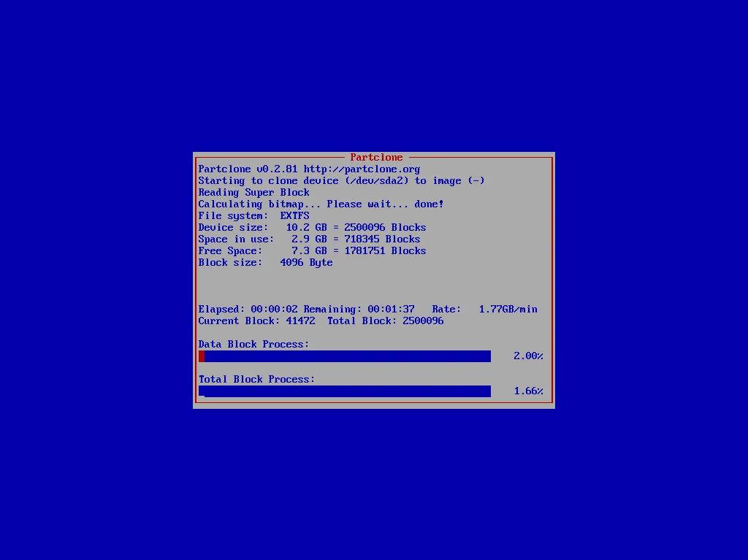Click the 'Total Block Process:' label
The height and width of the screenshot is (560, 748).
click(256, 380)
